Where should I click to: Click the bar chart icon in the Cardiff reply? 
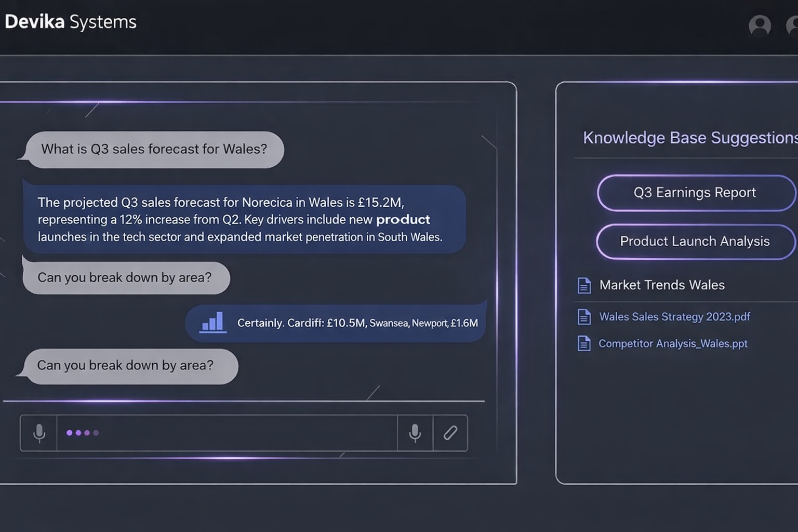tap(212, 322)
